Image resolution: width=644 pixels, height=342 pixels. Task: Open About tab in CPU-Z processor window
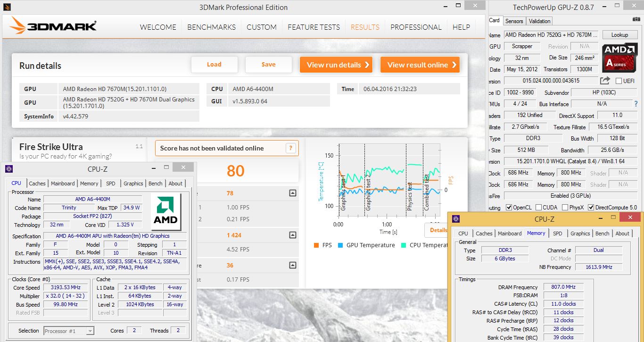175,184
